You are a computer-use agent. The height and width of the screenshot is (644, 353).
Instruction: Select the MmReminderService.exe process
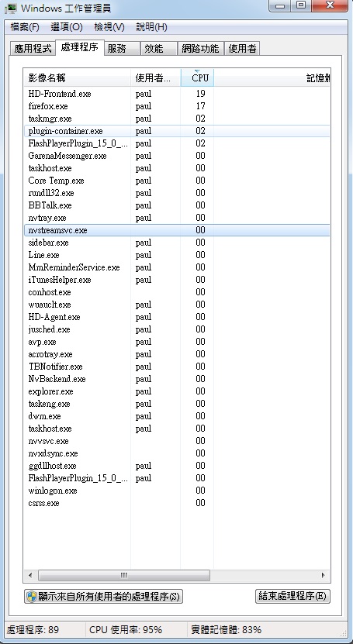coord(177,267)
